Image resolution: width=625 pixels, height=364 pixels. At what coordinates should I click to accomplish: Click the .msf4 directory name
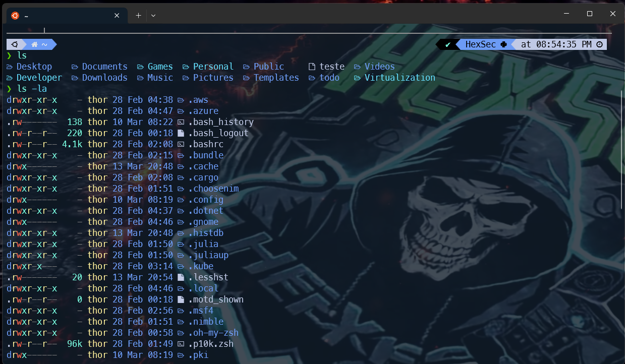(201, 311)
